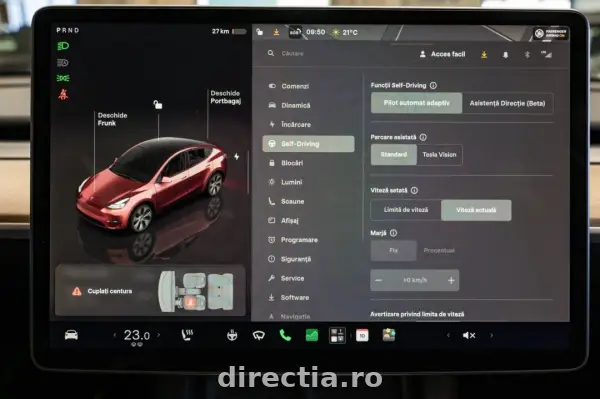Select Viteză actuală set speed
Screen dimensions: 600x399
476,210
